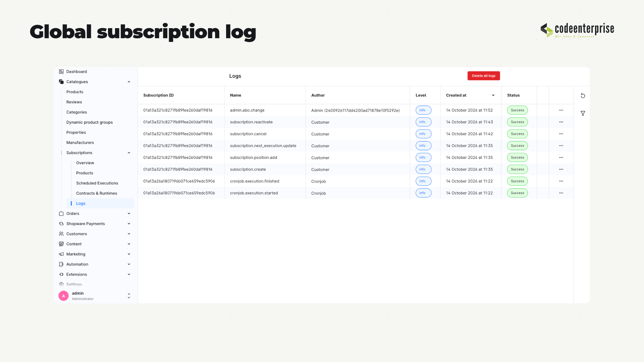This screenshot has height=362, width=644.
Task: Open Scheduled Executions in Subscriptions
Action: (97, 183)
